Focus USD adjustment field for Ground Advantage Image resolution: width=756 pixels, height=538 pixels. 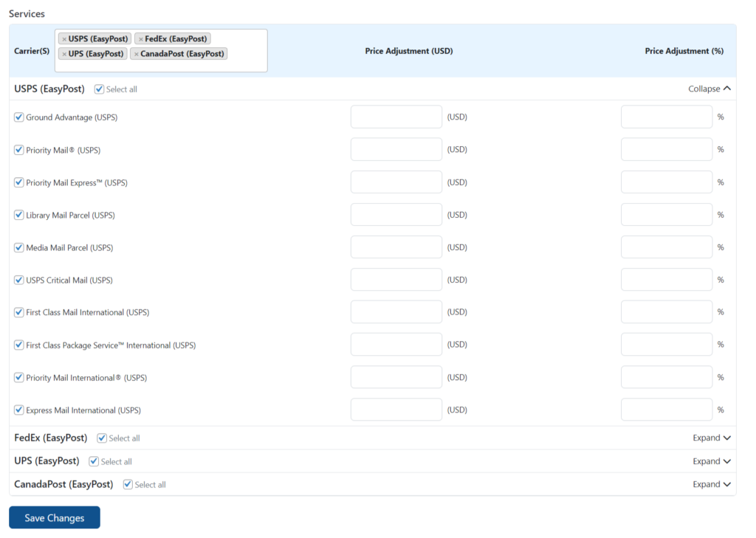pos(396,117)
